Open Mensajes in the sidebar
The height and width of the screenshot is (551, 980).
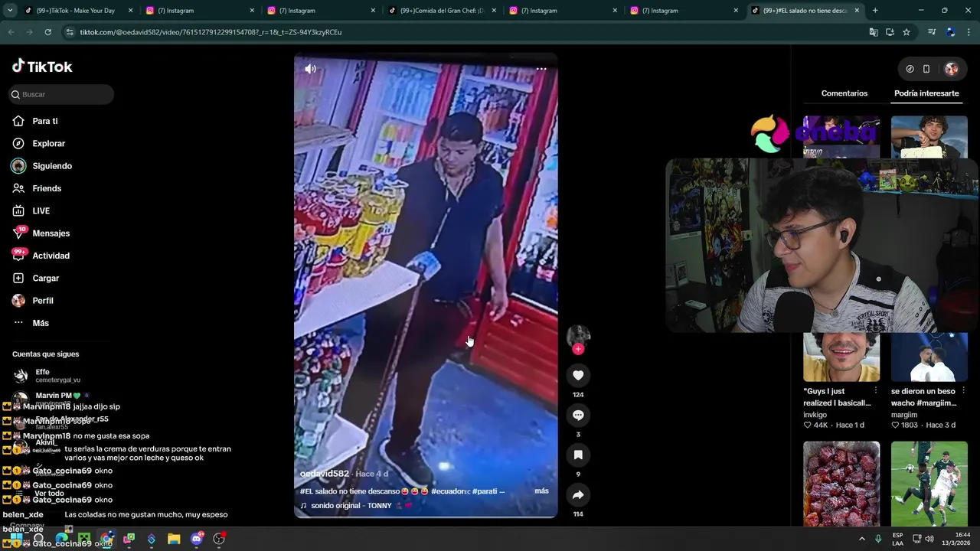click(x=51, y=233)
